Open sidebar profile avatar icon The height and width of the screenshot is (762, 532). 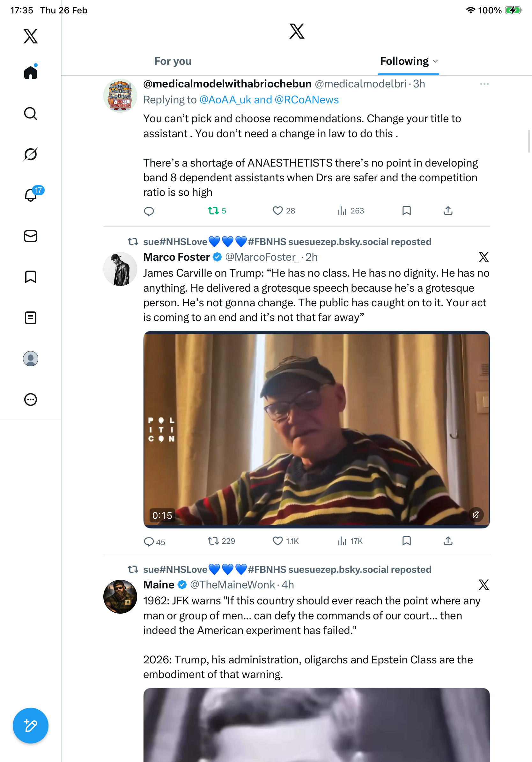(31, 358)
